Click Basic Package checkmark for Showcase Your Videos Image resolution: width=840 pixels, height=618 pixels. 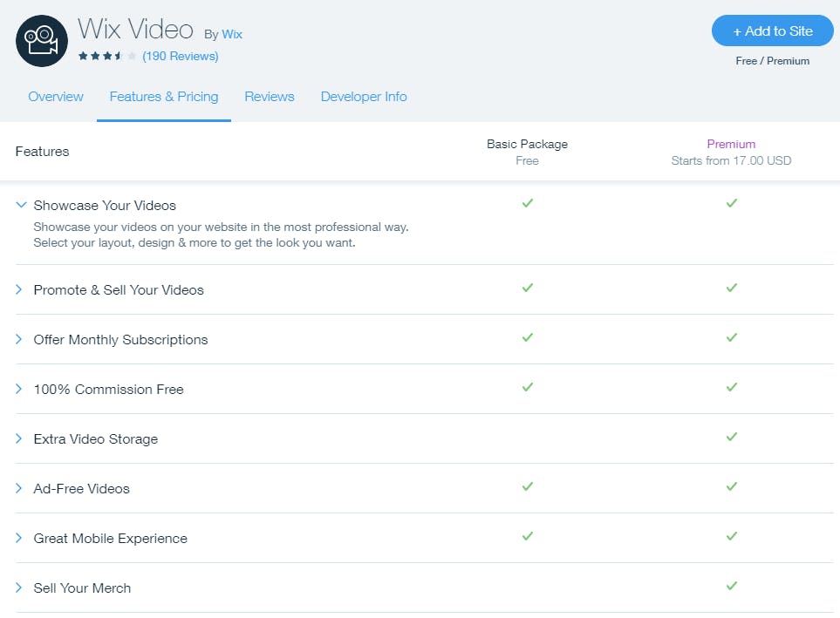(528, 203)
